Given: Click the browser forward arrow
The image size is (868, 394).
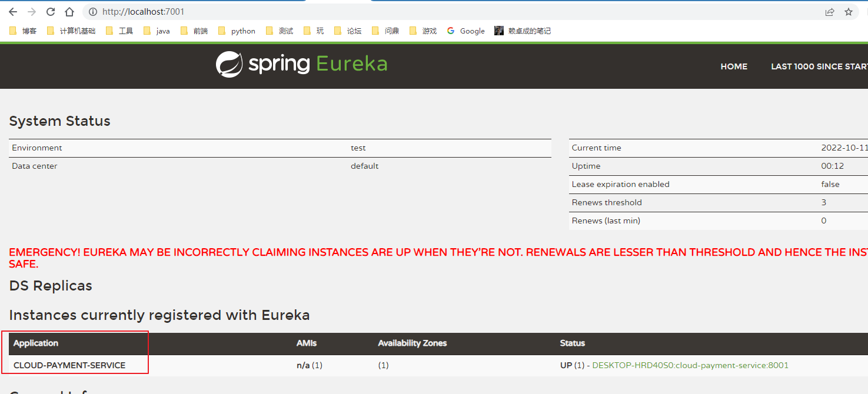Looking at the screenshot, I should [32, 12].
